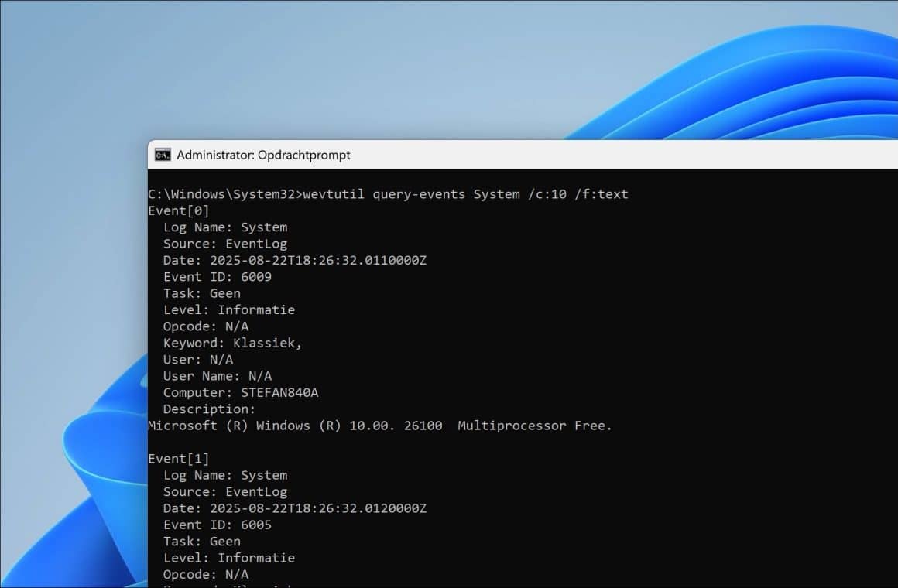898x588 pixels.
Task: Click the Event[1] header line
Action: pyautogui.click(x=179, y=458)
